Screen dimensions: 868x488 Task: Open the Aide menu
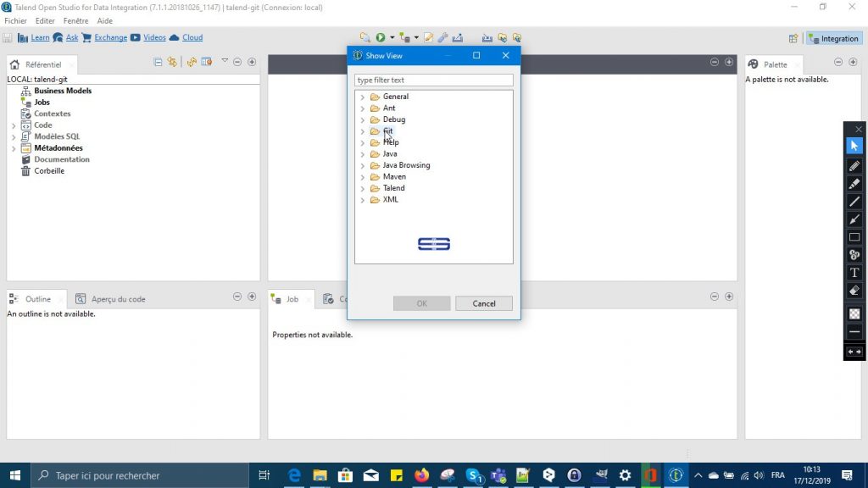pos(104,21)
